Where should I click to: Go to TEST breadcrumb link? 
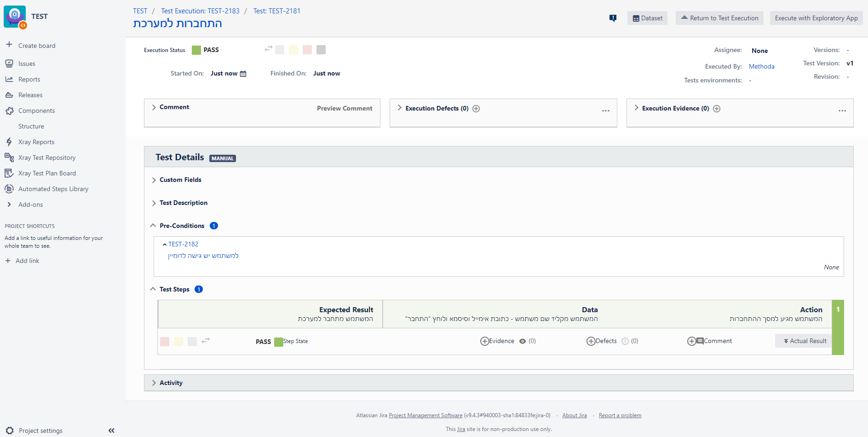[x=140, y=11]
